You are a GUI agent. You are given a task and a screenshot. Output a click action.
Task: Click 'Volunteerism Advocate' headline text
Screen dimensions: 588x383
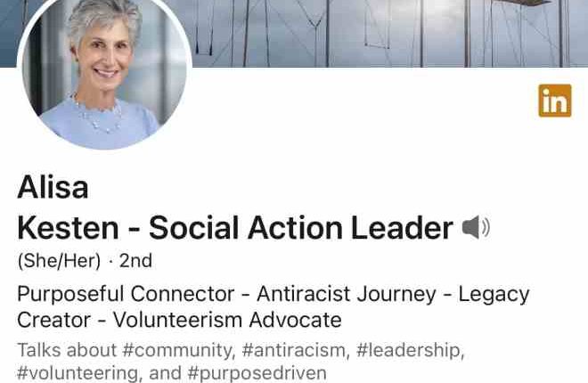(x=227, y=320)
